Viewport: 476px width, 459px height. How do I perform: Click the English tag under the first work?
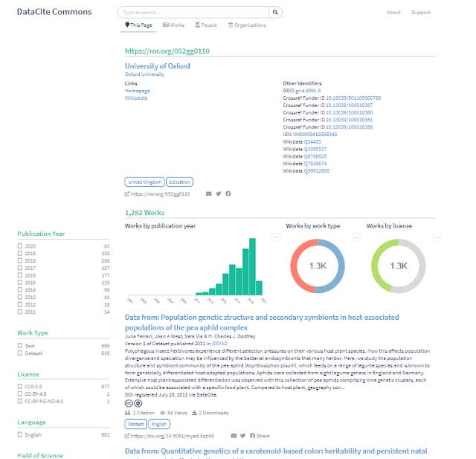159,424
